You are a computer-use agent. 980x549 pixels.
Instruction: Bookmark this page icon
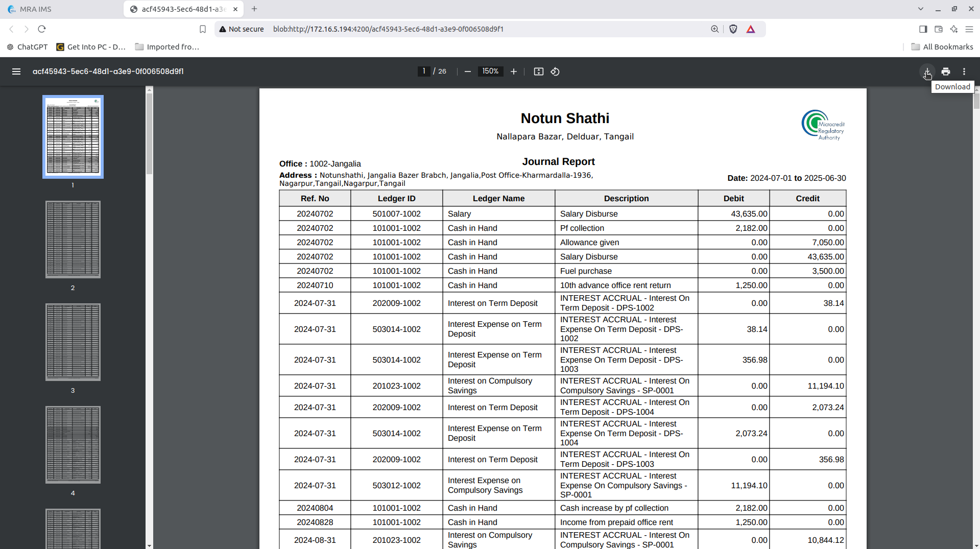(x=203, y=29)
